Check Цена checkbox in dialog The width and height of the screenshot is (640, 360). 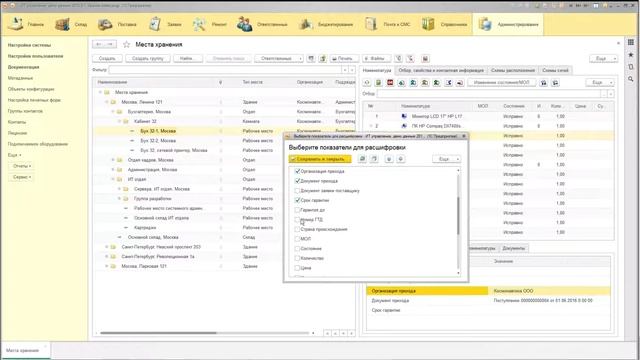[x=297, y=268]
